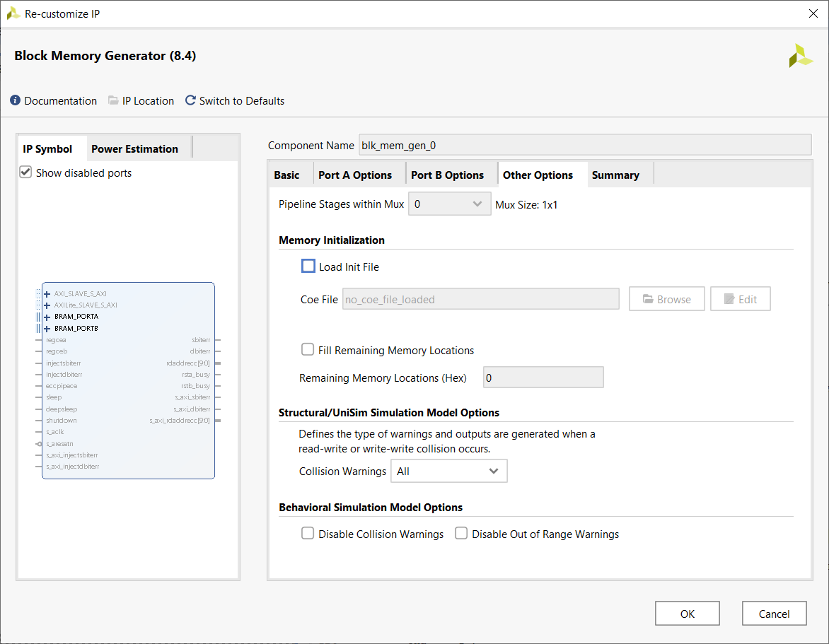Click the Memory Initialization section heading

click(x=332, y=240)
